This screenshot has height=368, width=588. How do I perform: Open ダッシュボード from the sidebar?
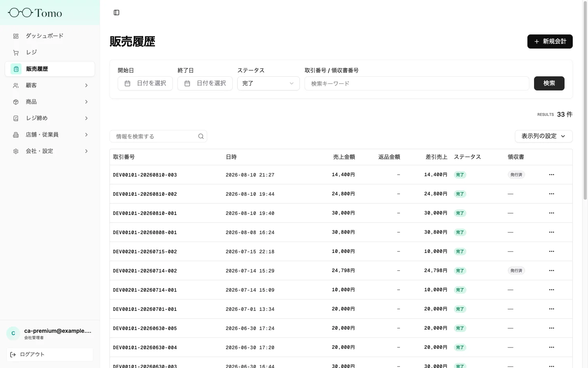click(50, 36)
